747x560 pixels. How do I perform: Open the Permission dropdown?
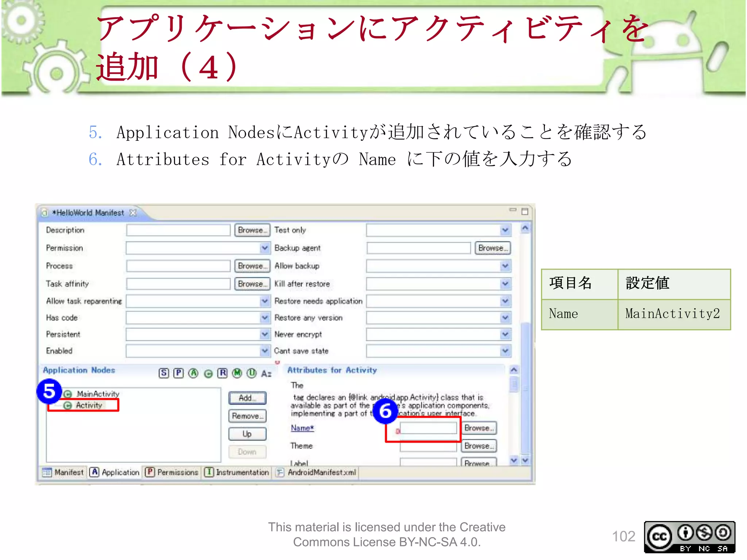tap(265, 248)
